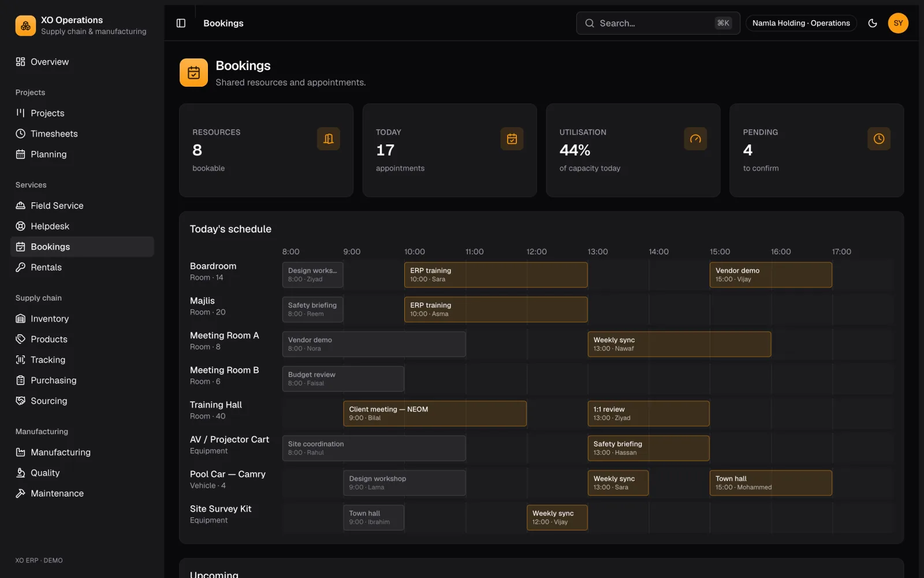This screenshot has width=924, height=578.
Task: Click the Bookings sidebar calendar icon
Action: pyautogui.click(x=21, y=247)
